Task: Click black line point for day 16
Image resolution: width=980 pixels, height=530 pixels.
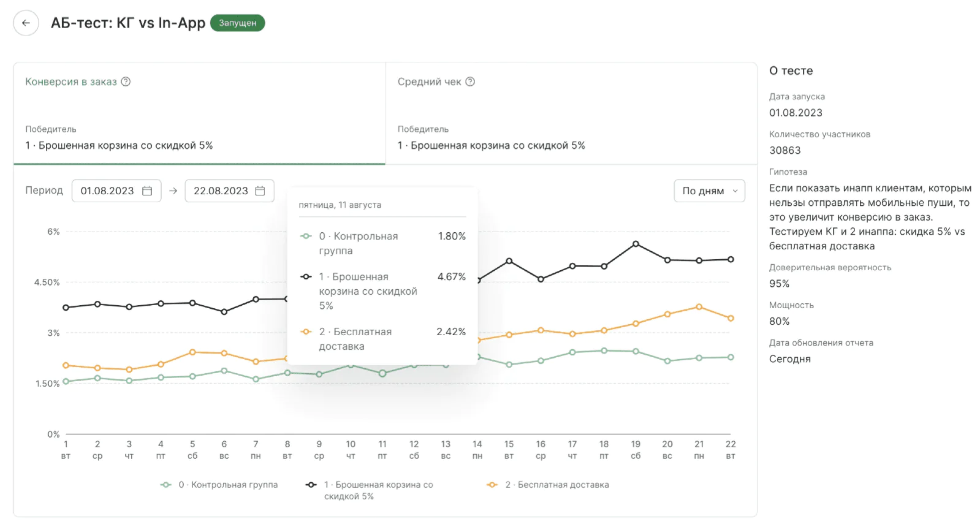Action: (x=541, y=279)
